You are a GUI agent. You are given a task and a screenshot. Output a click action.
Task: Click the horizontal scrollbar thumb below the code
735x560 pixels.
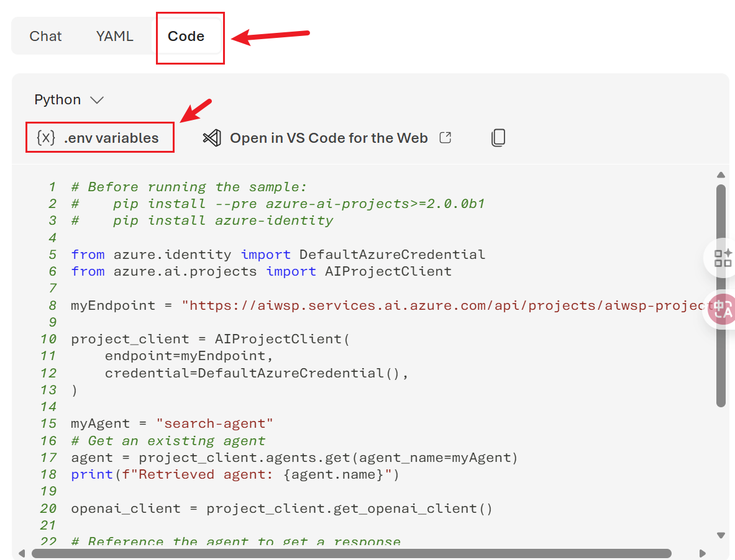(351, 553)
